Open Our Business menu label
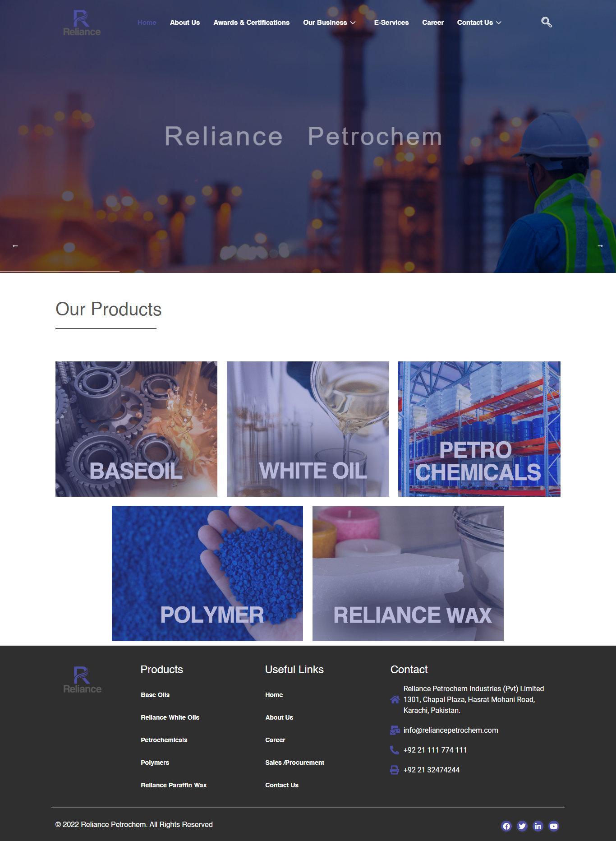This screenshot has width=616, height=841. (325, 23)
